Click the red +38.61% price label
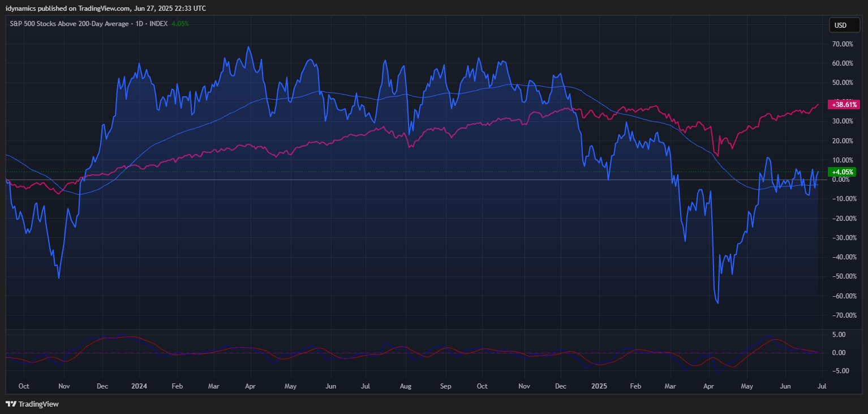 point(843,105)
